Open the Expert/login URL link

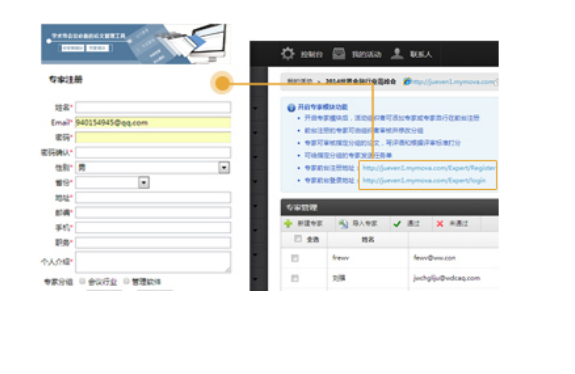pyautogui.click(x=424, y=180)
